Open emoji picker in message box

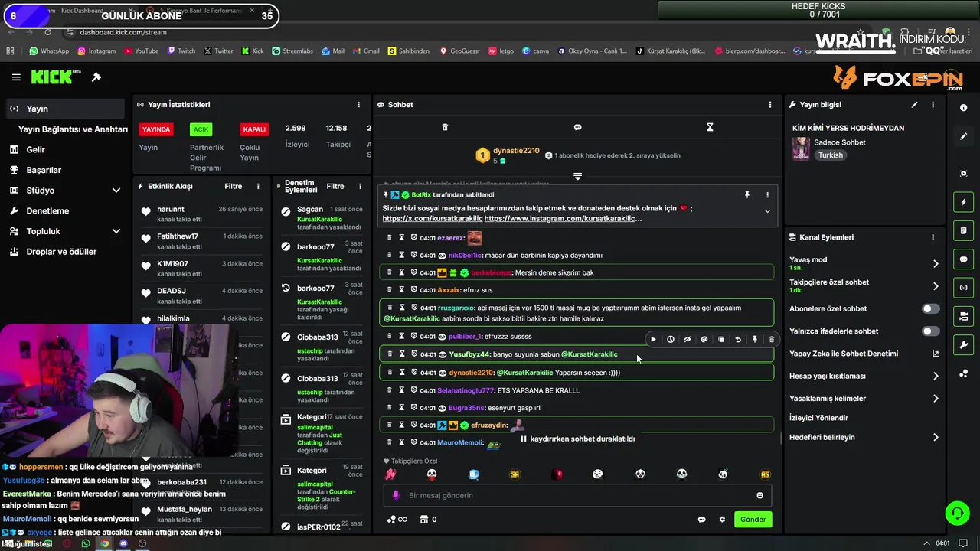tap(759, 495)
